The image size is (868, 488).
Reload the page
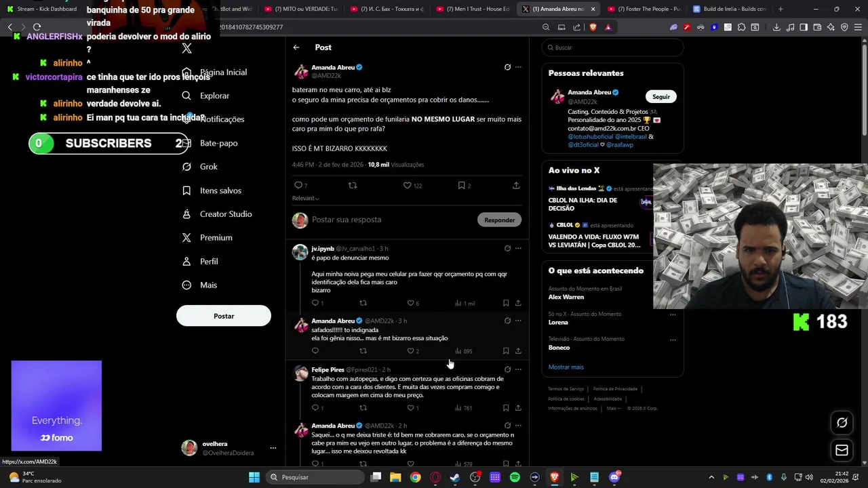click(37, 27)
